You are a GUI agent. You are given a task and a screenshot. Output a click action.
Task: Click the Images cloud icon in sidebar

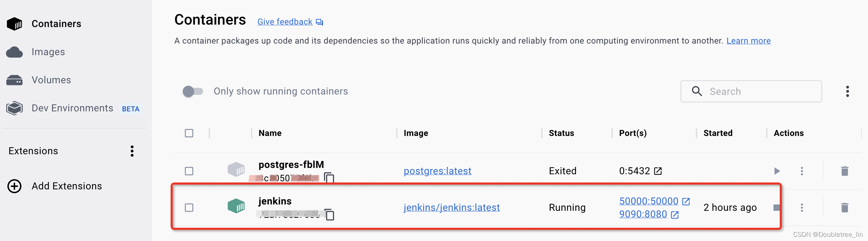pos(14,52)
